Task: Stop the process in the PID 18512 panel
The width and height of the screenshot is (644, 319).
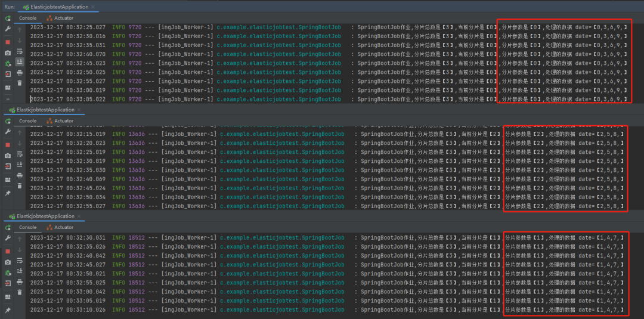Action: (8, 252)
